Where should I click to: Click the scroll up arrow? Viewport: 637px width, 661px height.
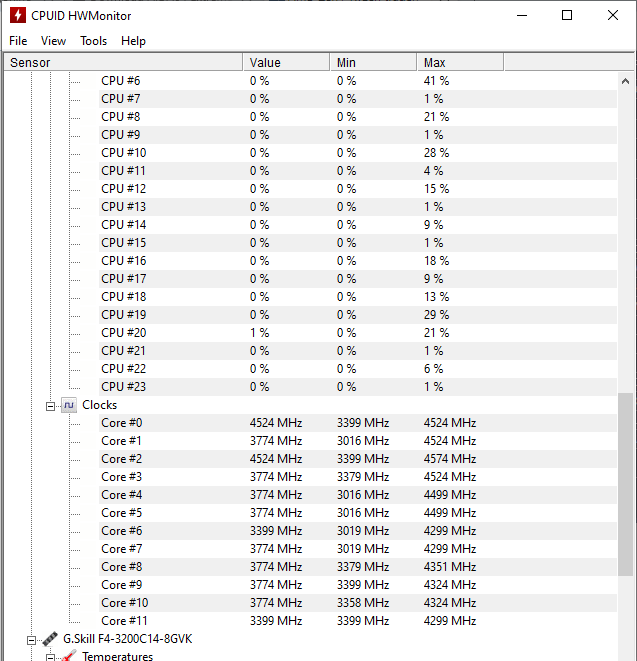click(625, 81)
